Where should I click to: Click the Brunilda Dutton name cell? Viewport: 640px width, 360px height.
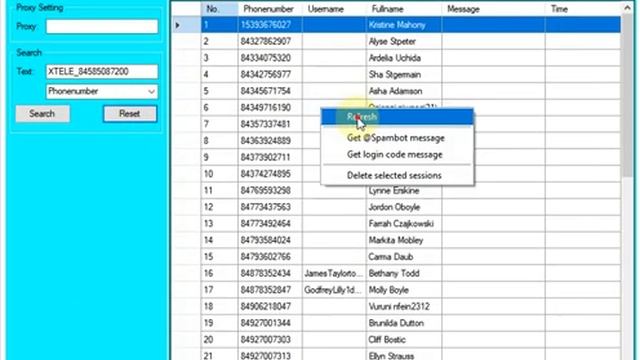tap(404, 323)
